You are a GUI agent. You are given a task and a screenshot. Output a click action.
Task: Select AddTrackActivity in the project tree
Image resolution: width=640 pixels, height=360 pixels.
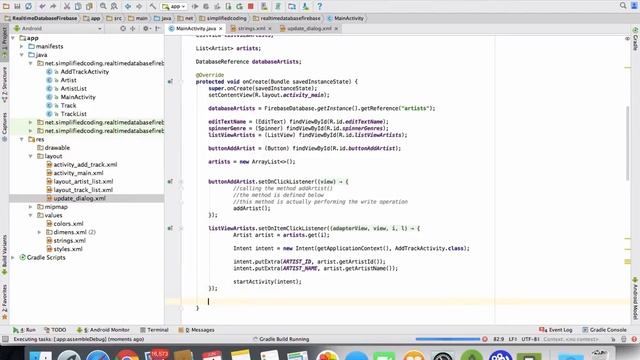[x=84, y=72]
